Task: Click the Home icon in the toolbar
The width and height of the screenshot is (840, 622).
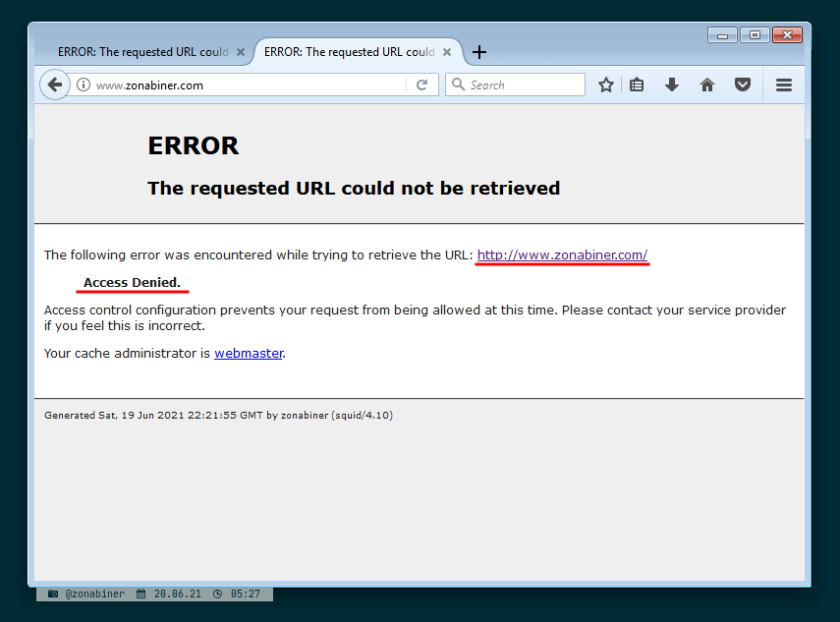Action: point(706,85)
